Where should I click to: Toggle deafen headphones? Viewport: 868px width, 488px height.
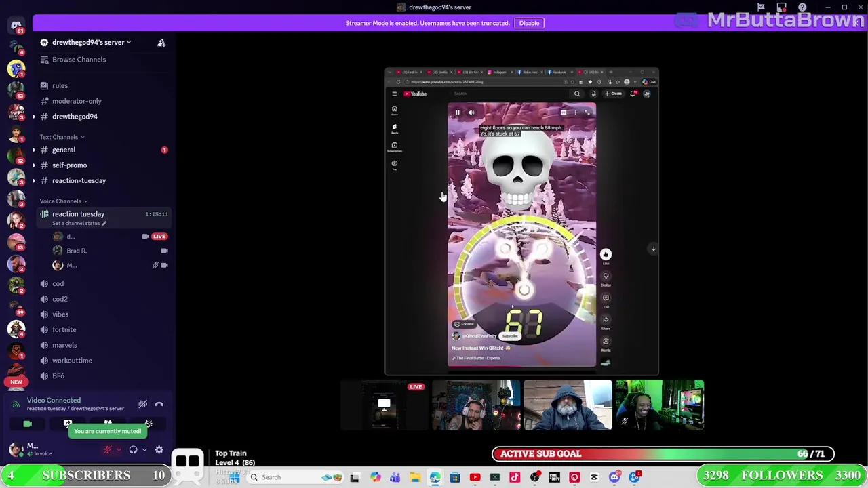[x=134, y=450]
